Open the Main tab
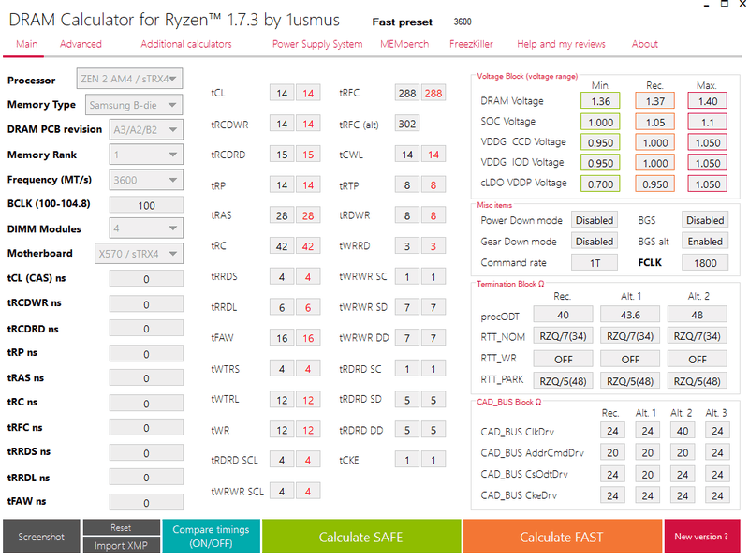Viewport: 749px width, 560px height. tap(26, 44)
